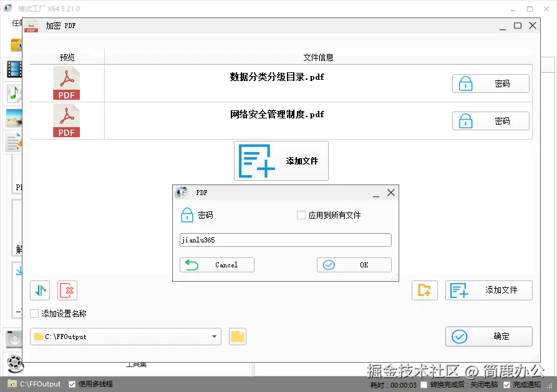This screenshot has width=557, height=392.
Task: Select the PDF thumbnail for 数据分类分级目录.pdf
Action: [66, 84]
